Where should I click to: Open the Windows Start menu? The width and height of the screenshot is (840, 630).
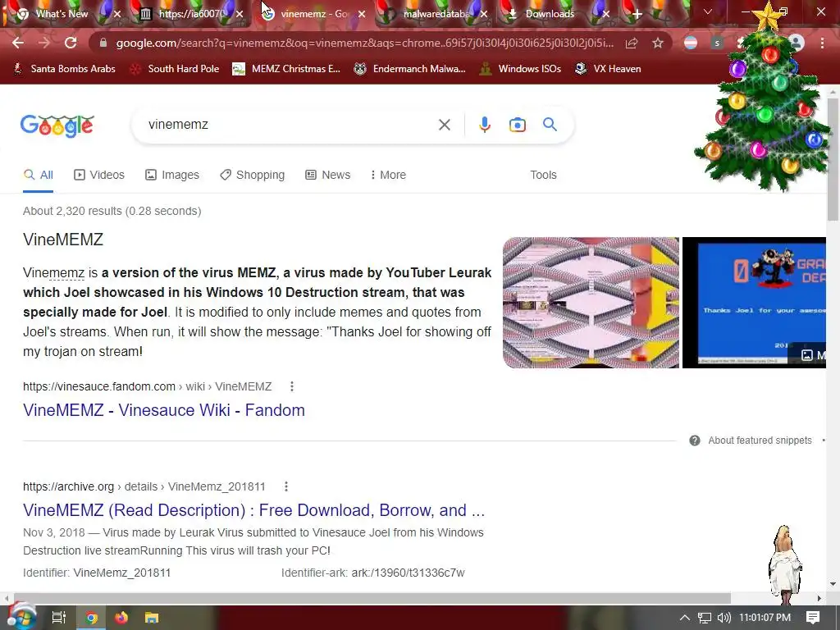pos(21,618)
